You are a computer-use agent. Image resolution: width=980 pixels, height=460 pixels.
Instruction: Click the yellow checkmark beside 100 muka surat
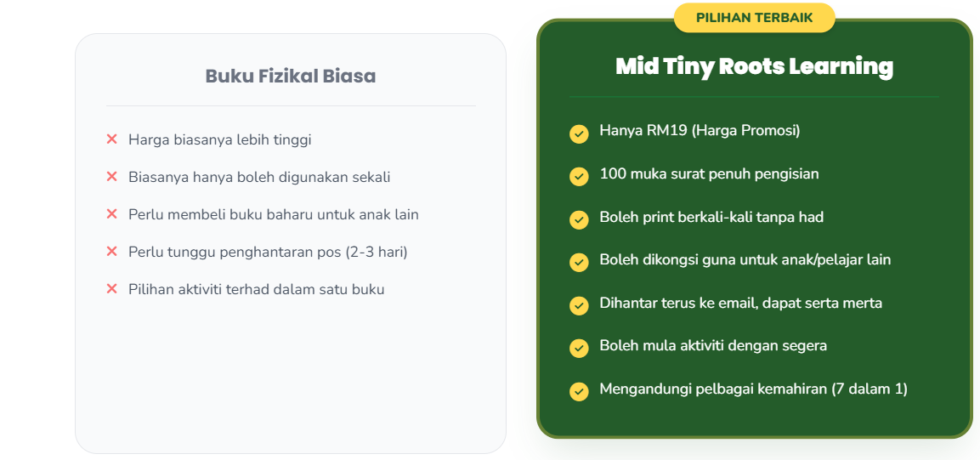point(579,177)
